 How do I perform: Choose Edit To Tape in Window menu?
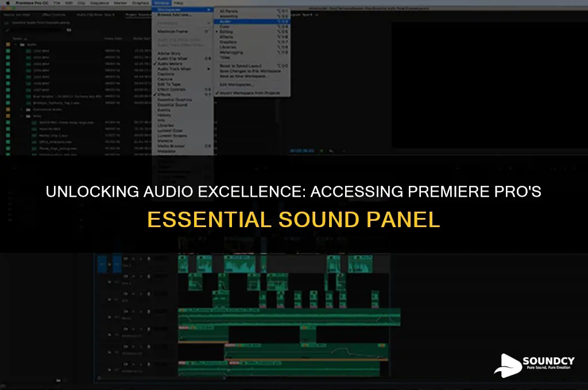pyautogui.click(x=183, y=84)
